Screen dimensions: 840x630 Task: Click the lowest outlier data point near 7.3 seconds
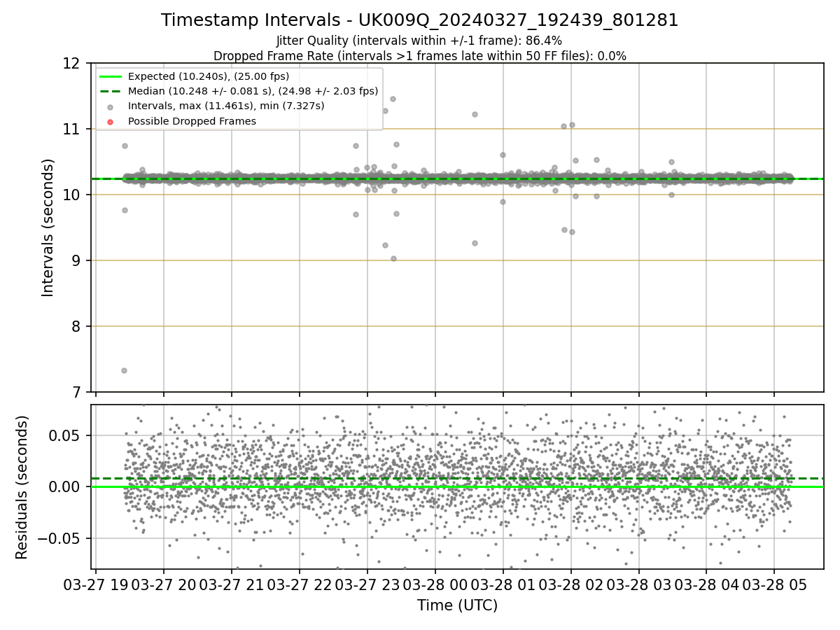tap(124, 370)
